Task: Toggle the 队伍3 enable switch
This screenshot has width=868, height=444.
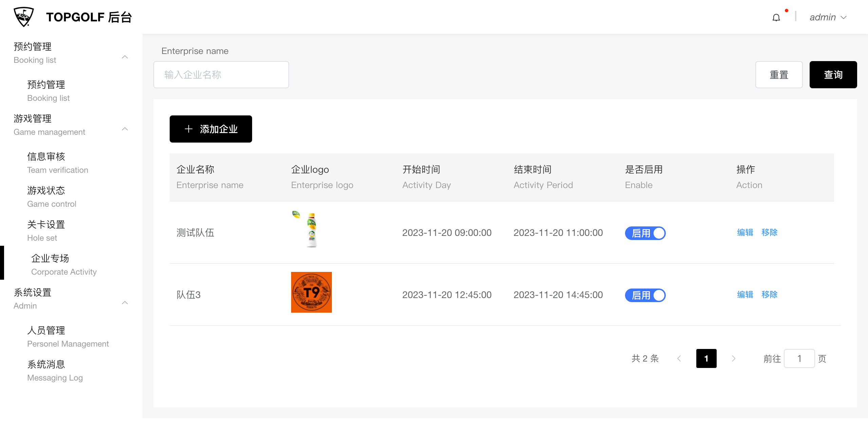Action: click(645, 295)
